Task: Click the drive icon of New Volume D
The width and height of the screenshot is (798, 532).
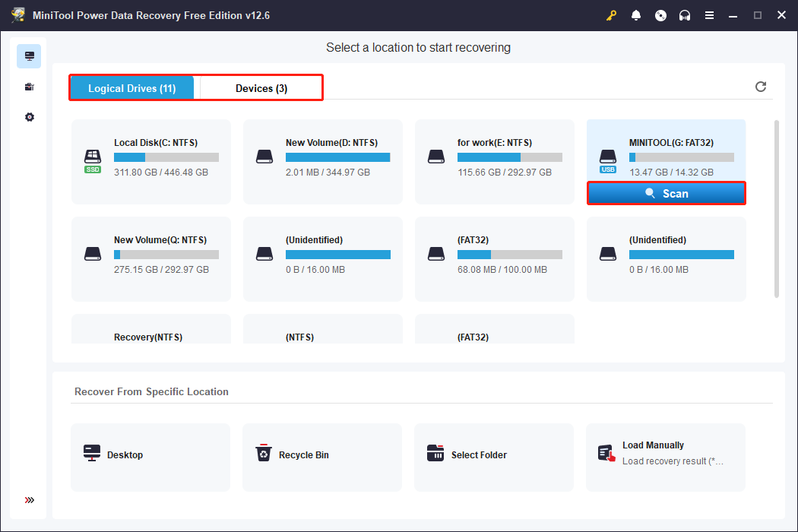Action: [x=264, y=157]
